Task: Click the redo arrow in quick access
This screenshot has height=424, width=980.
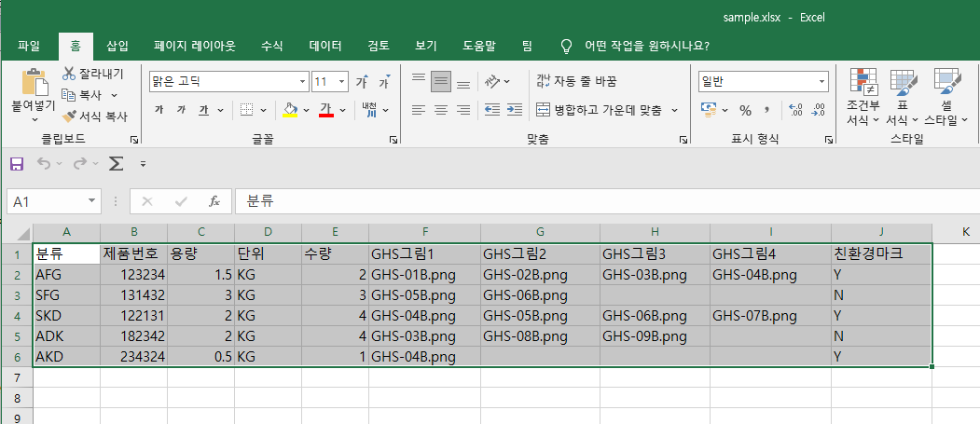Action: [79, 164]
